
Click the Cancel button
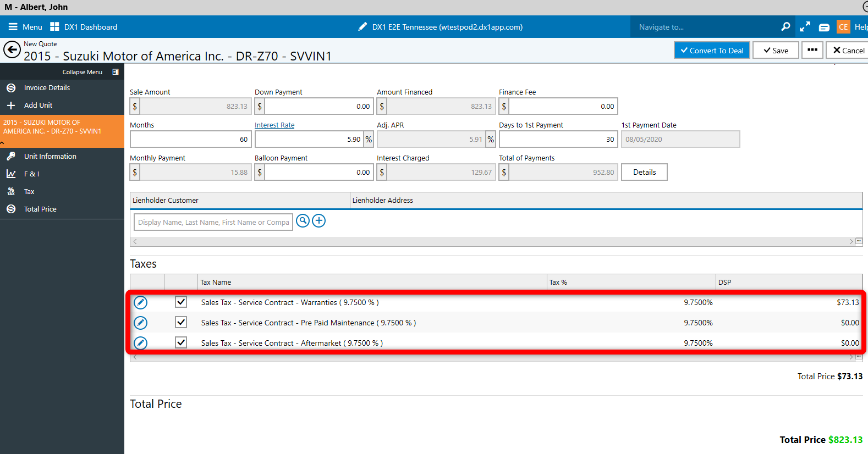(x=848, y=50)
